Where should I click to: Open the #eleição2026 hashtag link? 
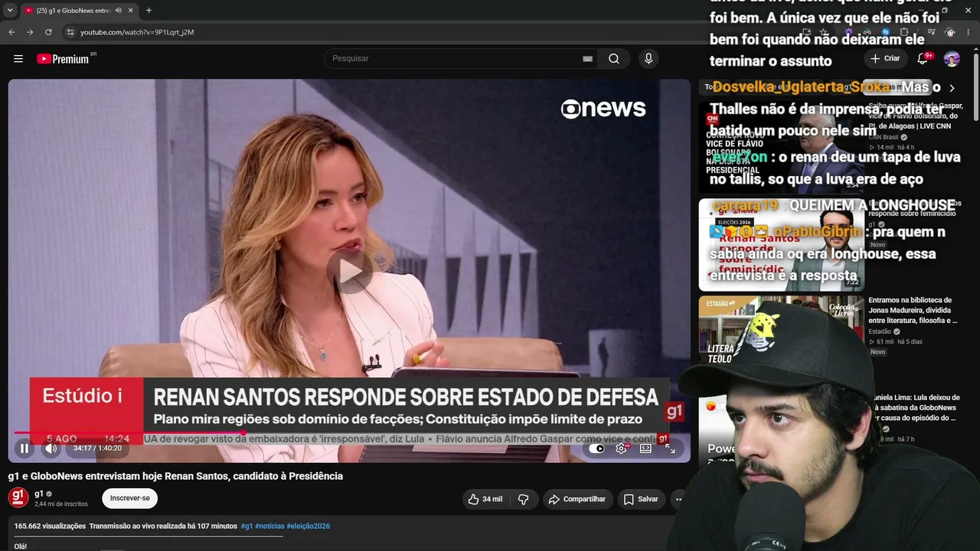click(x=308, y=527)
